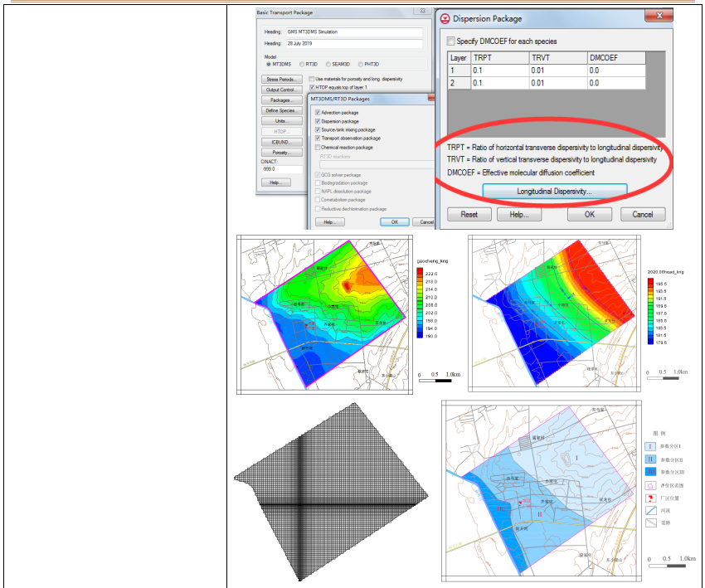Choose the SEAM3D model option
The width and height of the screenshot is (705, 588).
[x=329, y=64]
